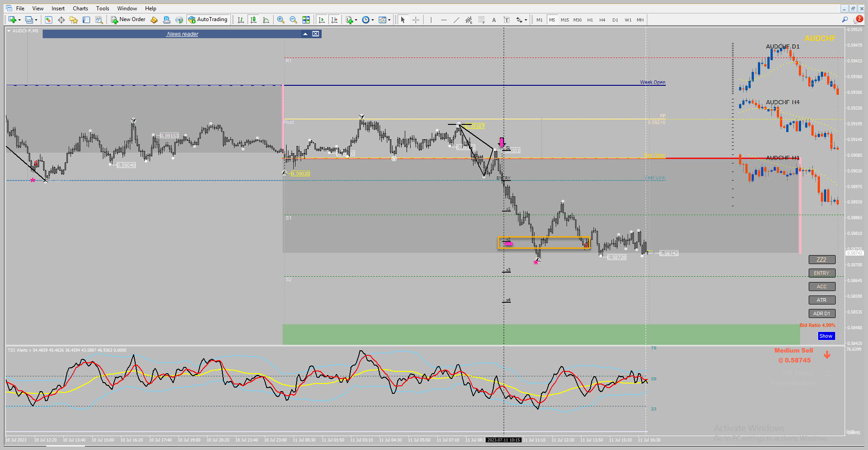Select the Text tool
The width and height of the screenshot is (868, 450).
494,20
